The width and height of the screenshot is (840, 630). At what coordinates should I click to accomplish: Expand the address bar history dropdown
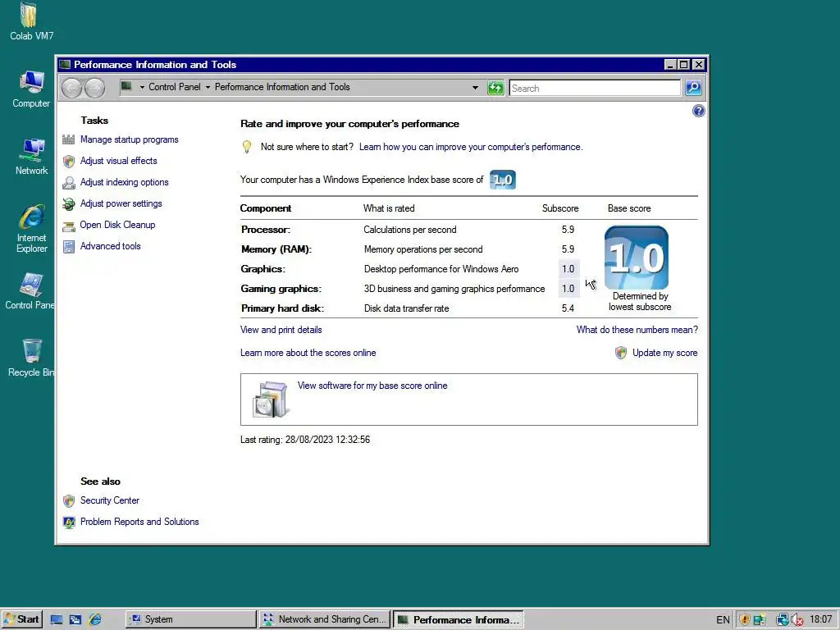click(475, 87)
